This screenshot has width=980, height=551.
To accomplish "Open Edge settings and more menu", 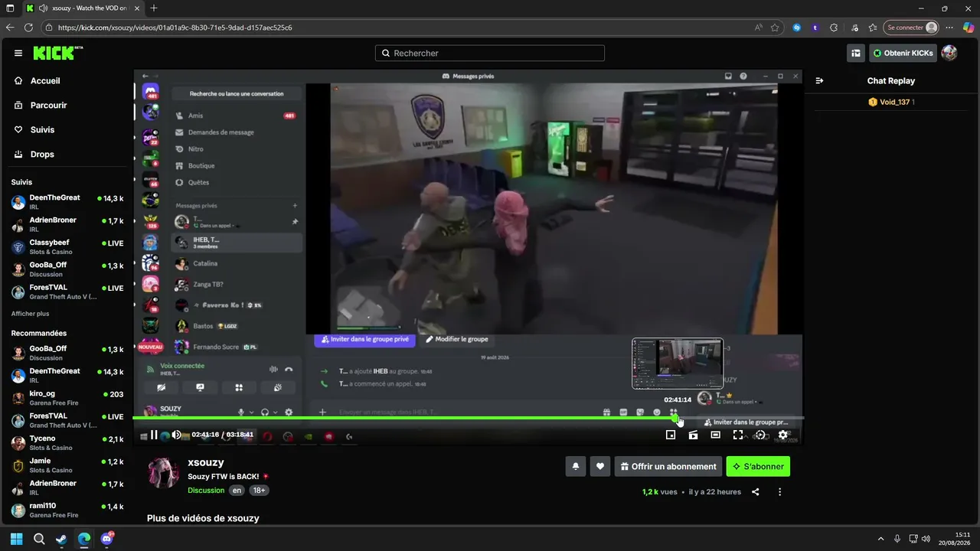I will [x=949, y=28].
